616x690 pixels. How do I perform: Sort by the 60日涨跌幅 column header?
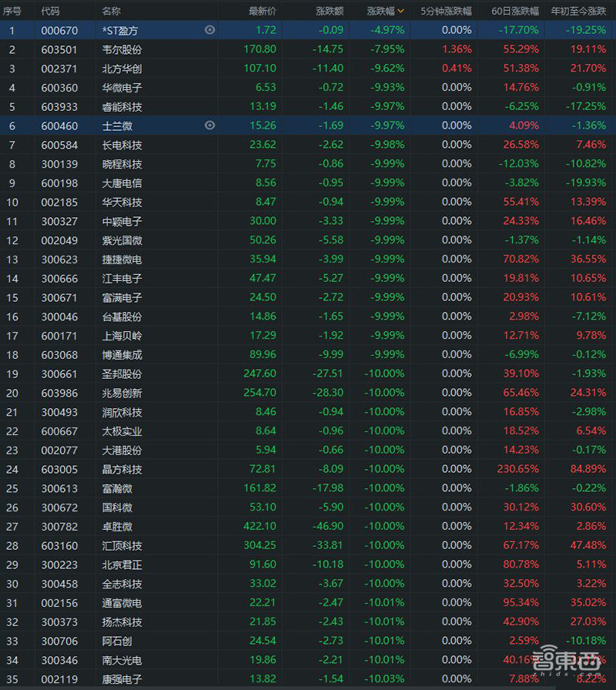[515, 12]
